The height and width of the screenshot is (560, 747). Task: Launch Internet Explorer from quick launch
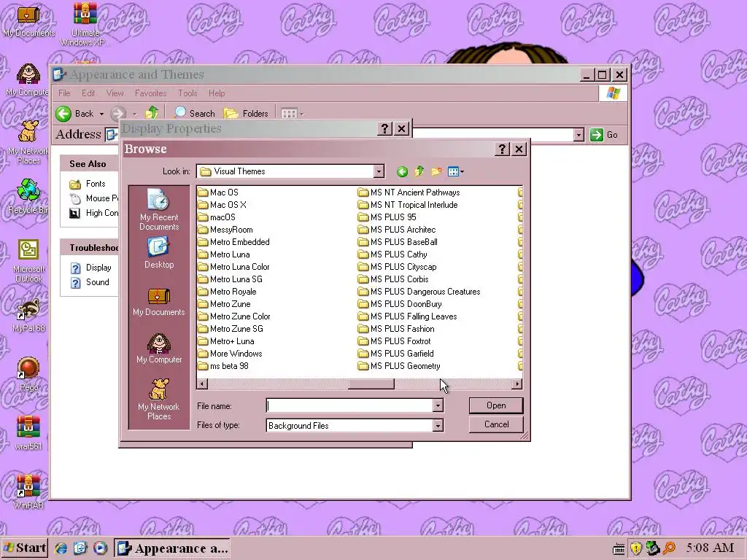coord(61,548)
